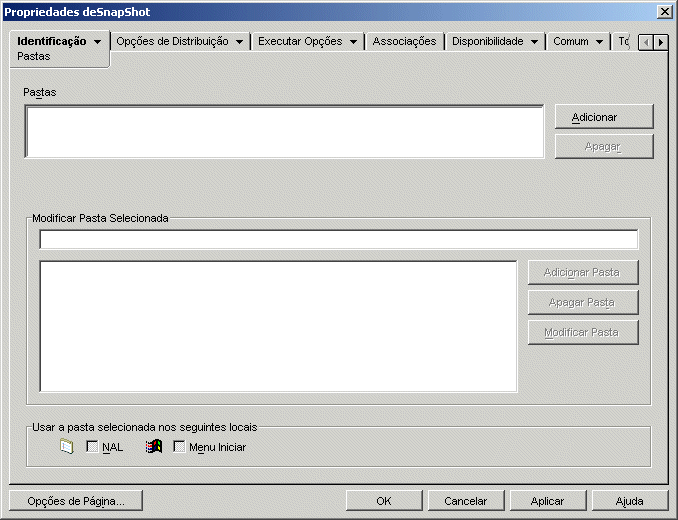Viewport: 678px width, 520px height.
Task: Open the Opções de Distribuição dropdown arrow
Action: (x=239, y=42)
